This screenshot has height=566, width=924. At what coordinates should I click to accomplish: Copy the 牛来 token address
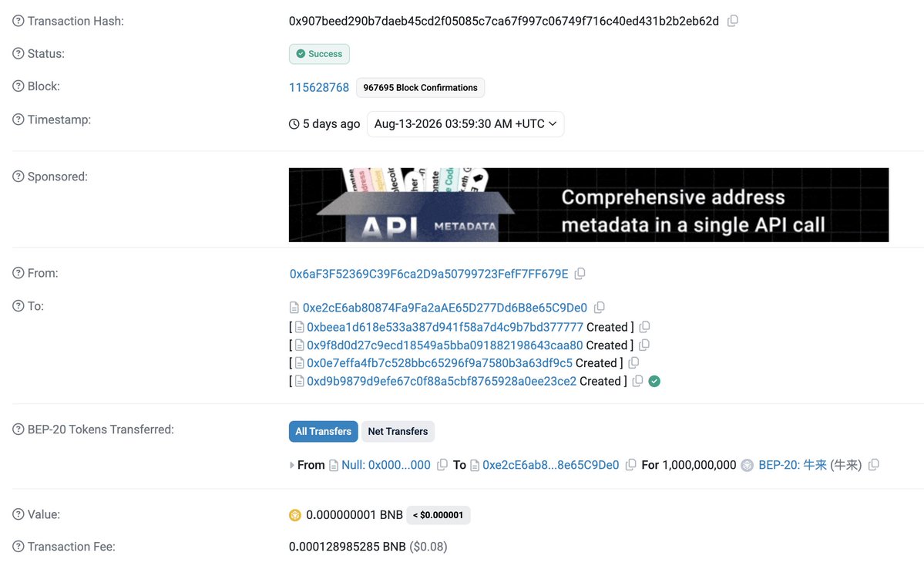pyautogui.click(x=874, y=464)
